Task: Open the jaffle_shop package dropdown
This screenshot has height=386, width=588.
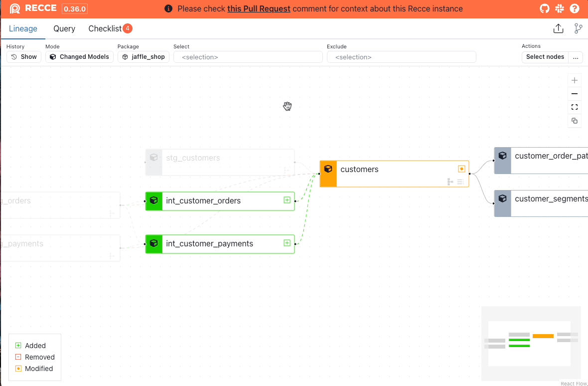Action: coord(144,57)
